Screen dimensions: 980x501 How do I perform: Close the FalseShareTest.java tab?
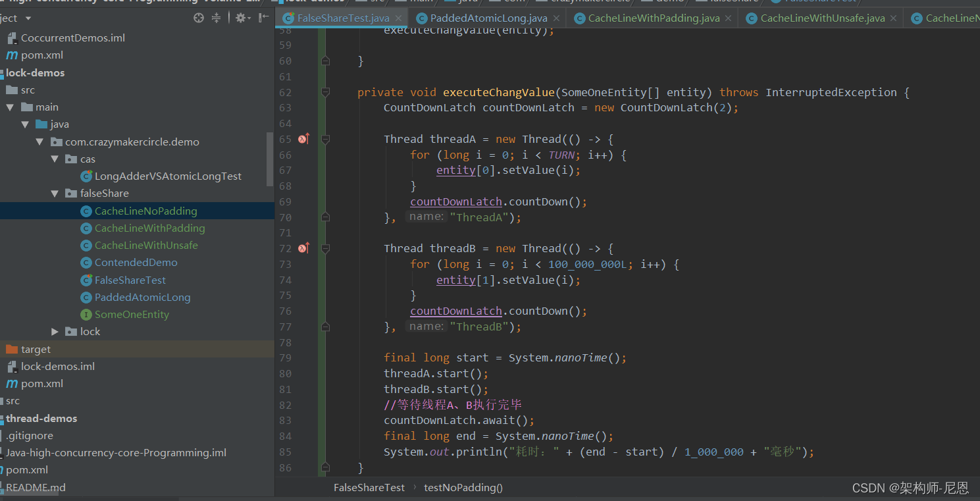399,18
